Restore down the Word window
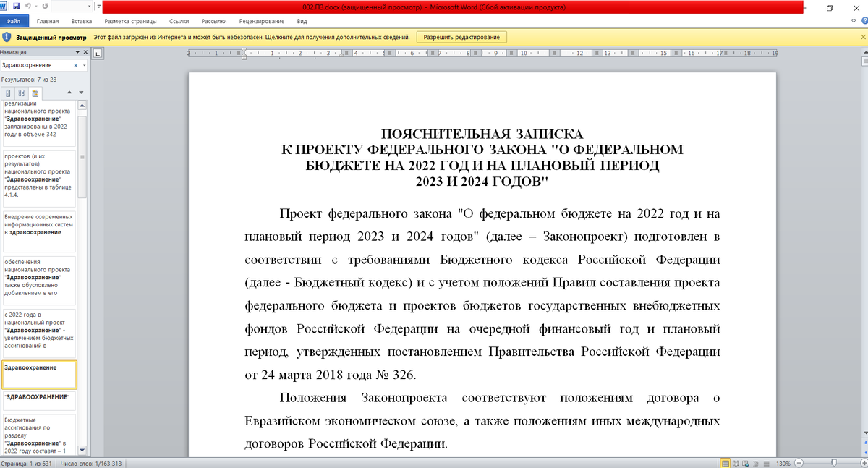 point(829,7)
